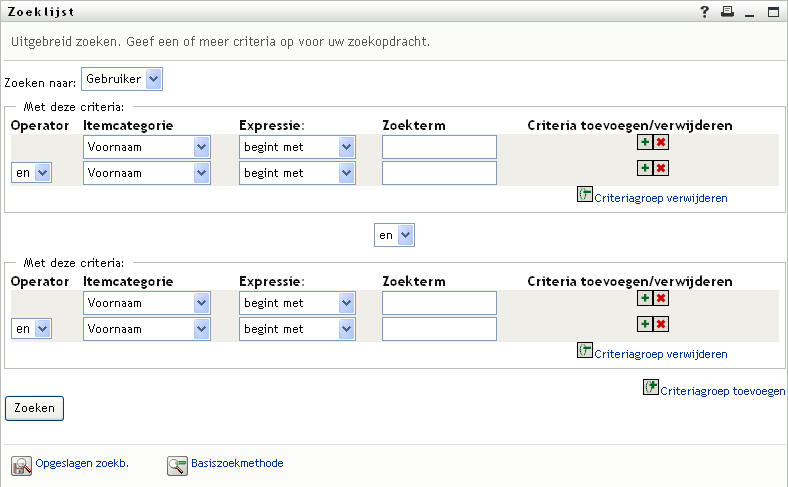The height and width of the screenshot is (487, 788).
Task: Open Expressie dropdown in first group's second row
Action: coord(297,173)
